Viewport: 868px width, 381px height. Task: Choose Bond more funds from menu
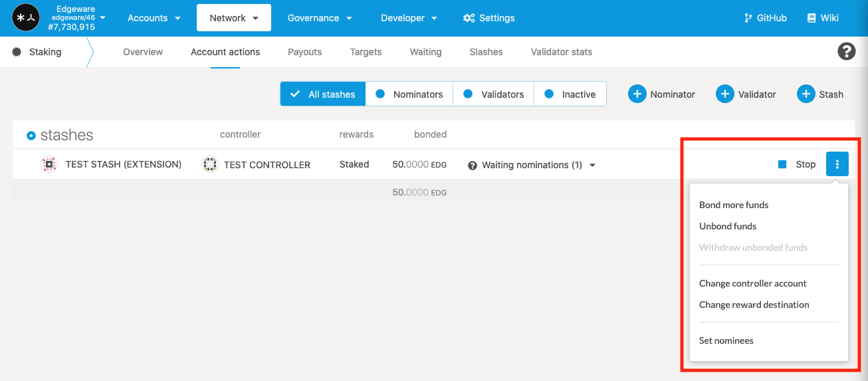[x=734, y=205]
